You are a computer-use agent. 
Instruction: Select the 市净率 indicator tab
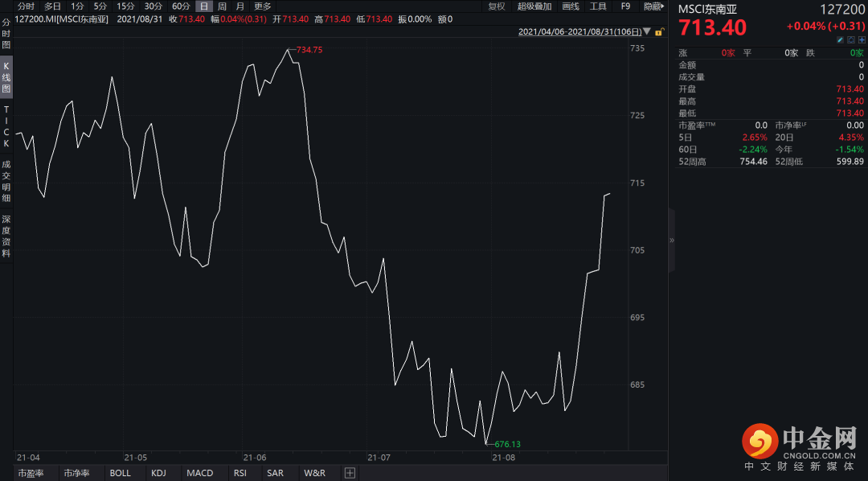pyautogui.click(x=76, y=473)
